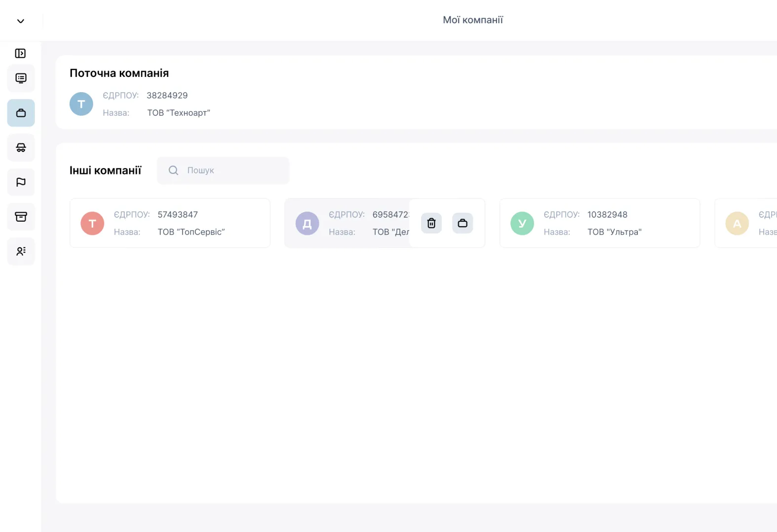Viewport: 777px width, 532px height.
Task: Select the ТОВ "ТопСервіс" company card
Action: tap(170, 223)
